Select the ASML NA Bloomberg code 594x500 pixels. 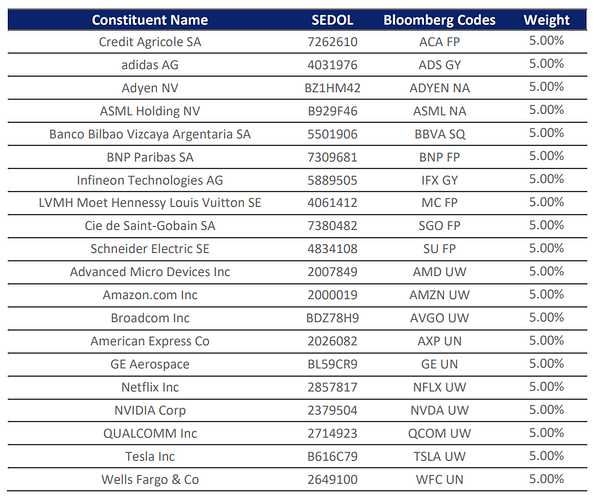pos(439,111)
